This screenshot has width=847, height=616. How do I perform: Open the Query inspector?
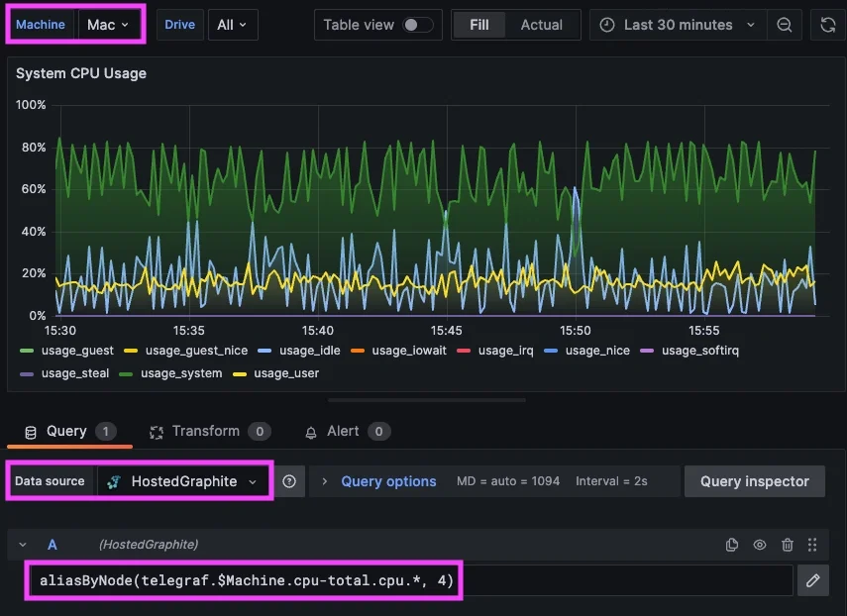coord(754,481)
